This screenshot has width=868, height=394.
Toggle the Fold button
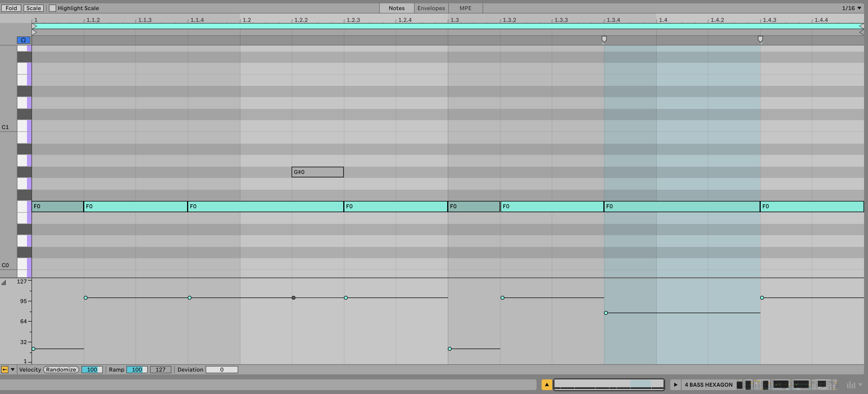(11, 8)
